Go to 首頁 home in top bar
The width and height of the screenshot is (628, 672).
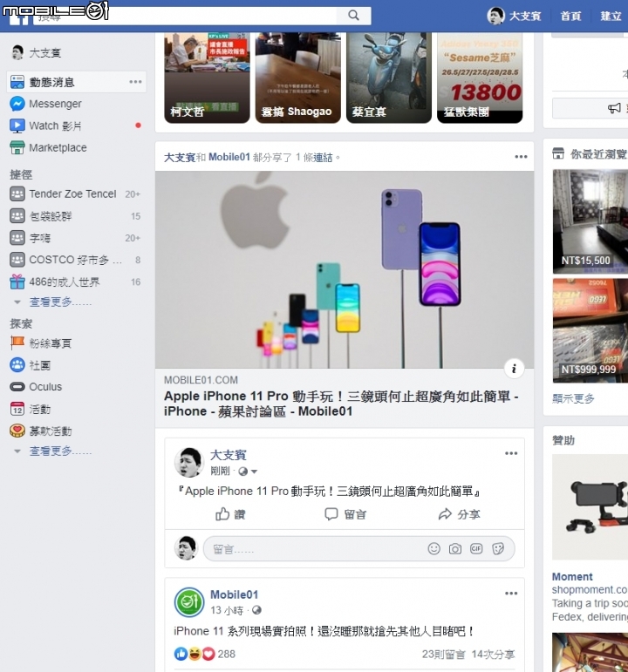(x=570, y=17)
